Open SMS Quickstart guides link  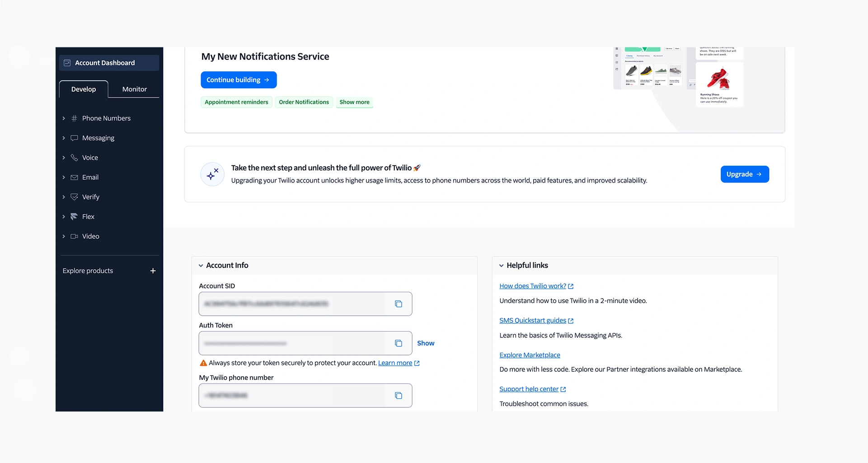(533, 320)
